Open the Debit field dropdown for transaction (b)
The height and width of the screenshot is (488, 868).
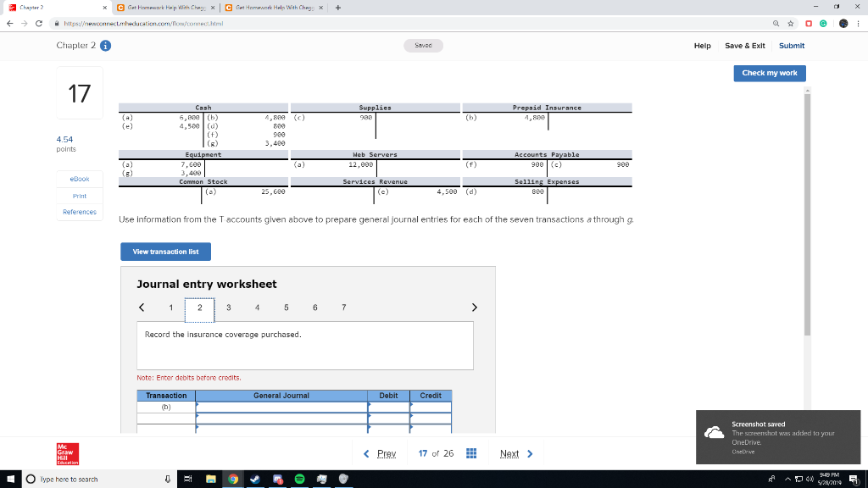(370, 405)
